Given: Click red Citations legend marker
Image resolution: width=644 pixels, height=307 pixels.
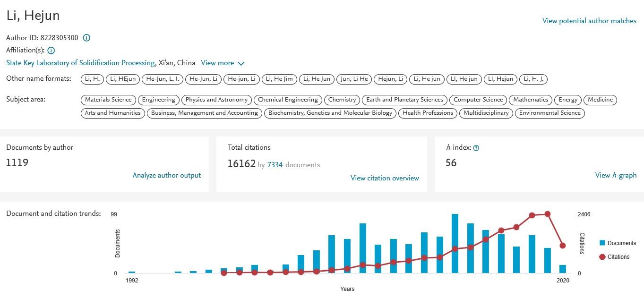Looking at the screenshot, I should [x=602, y=257].
